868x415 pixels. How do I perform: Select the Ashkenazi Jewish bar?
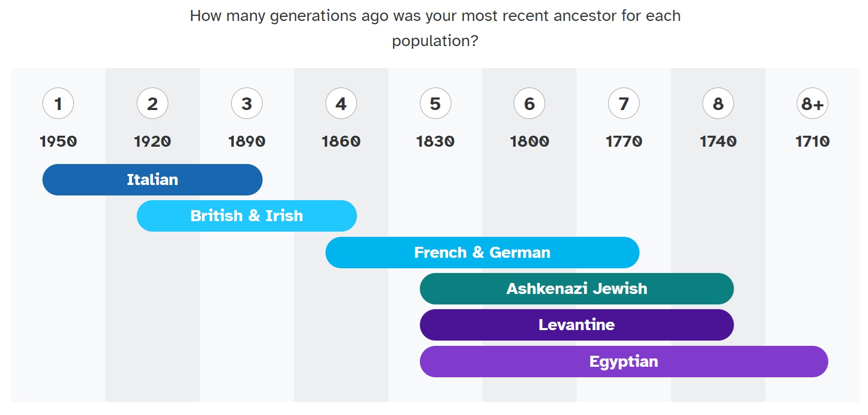tap(577, 289)
